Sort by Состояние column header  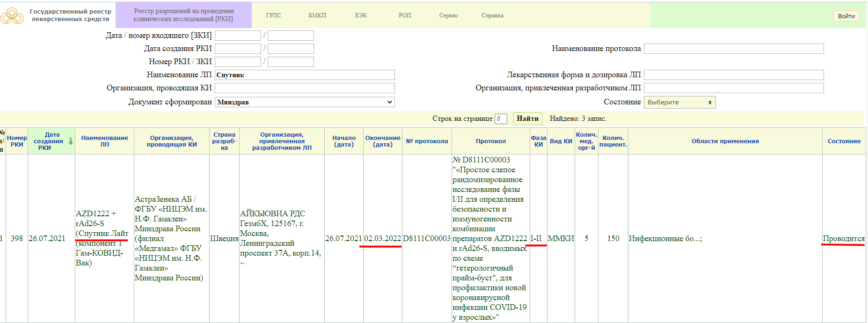pyautogui.click(x=844, y=141)
